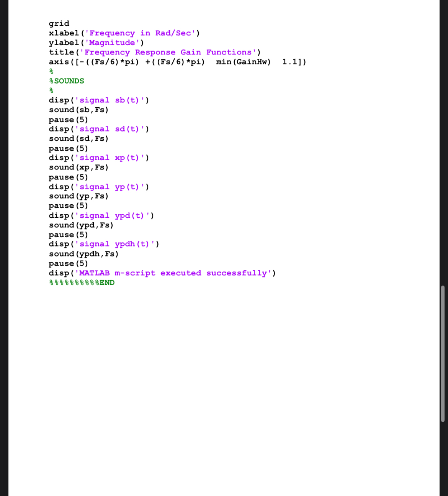Click the sound(yp,Fs) line
Screen dimensions: 448x496
tap(78, 196)
